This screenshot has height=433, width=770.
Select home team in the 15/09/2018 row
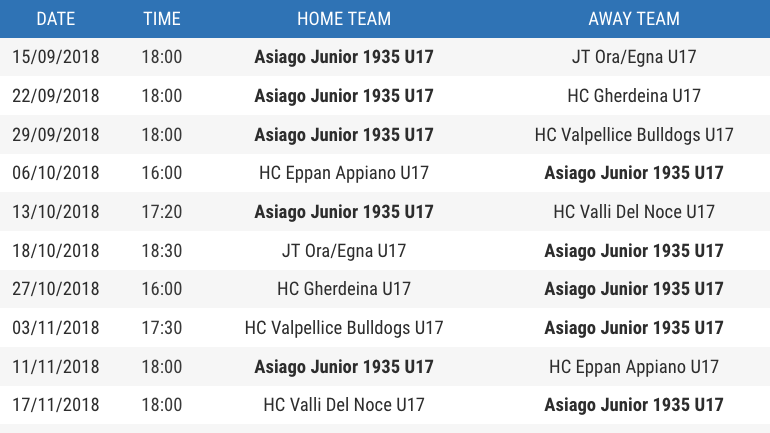click(x=344, y=57)
